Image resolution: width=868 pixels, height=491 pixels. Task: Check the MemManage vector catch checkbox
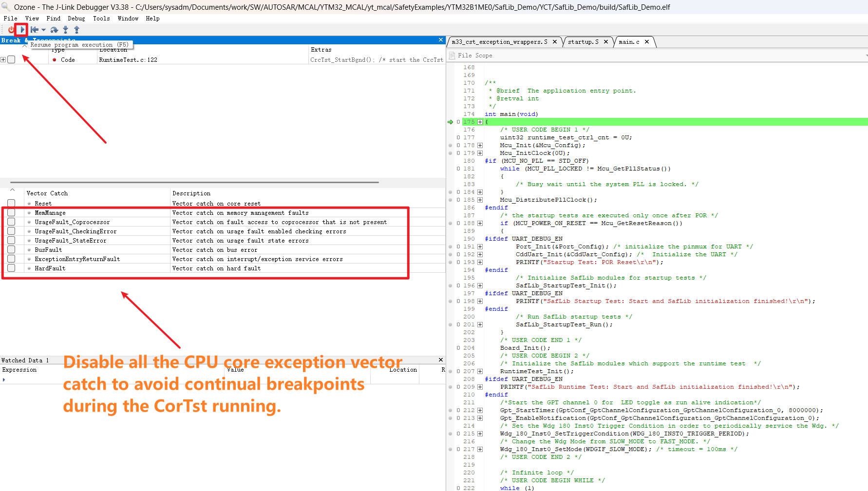tap(11, 213)
